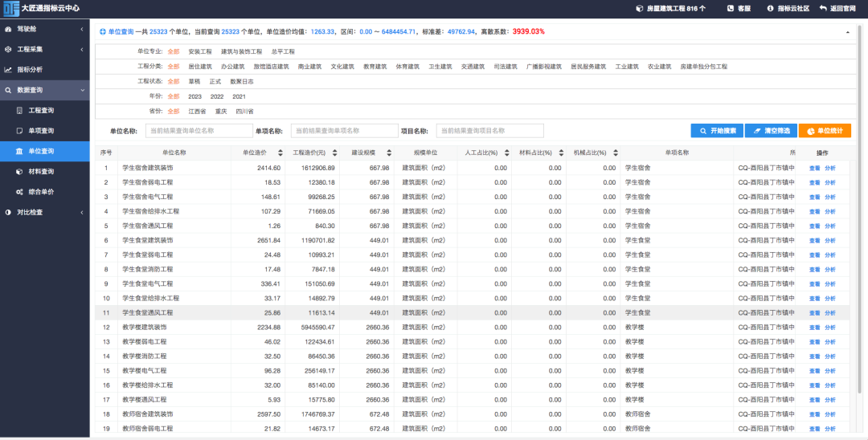
Task: Sort by 机械占比(%) column arrows
Action: coord(615,153)
